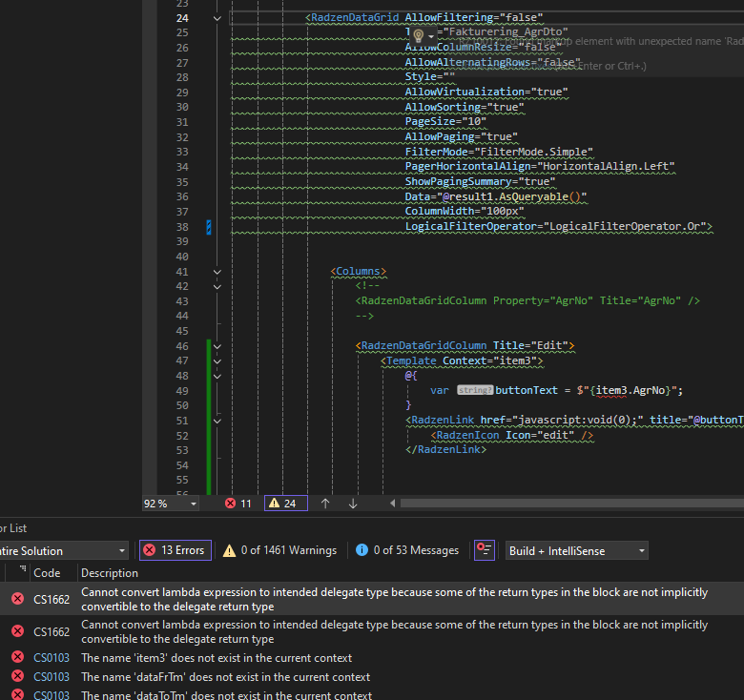Click the Template Context="item3" tag
This screenshot has height=700, width=744.
pyautogui.click(x=462, y=360)
